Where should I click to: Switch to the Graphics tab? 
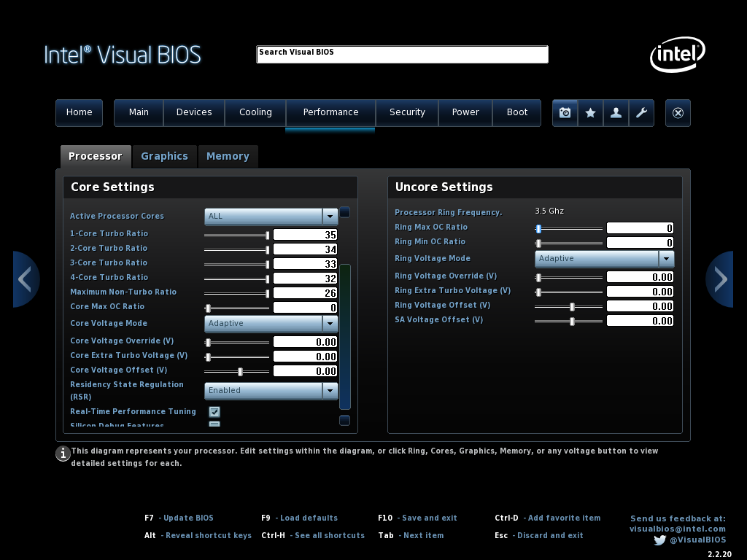pos(164,157)
